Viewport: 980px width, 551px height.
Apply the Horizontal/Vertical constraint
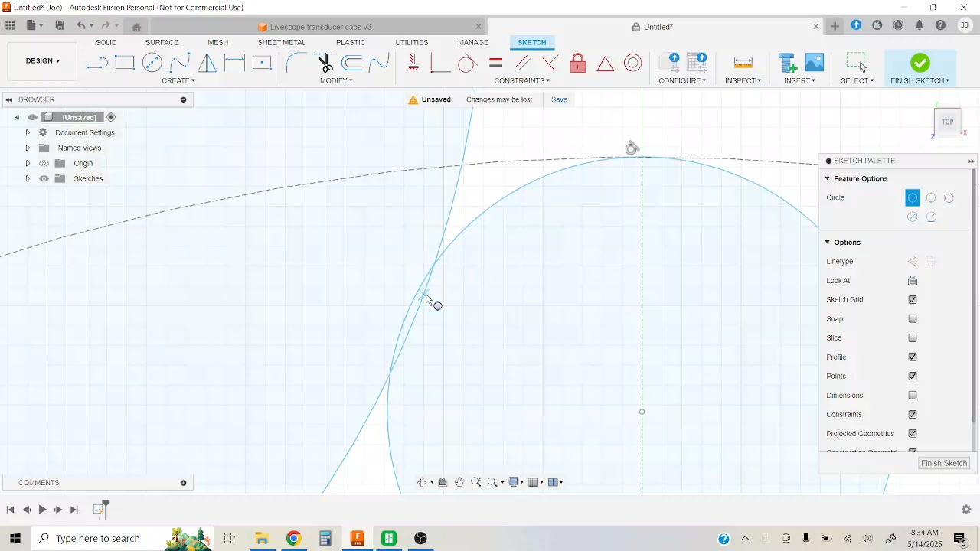(x=413, y=63)
